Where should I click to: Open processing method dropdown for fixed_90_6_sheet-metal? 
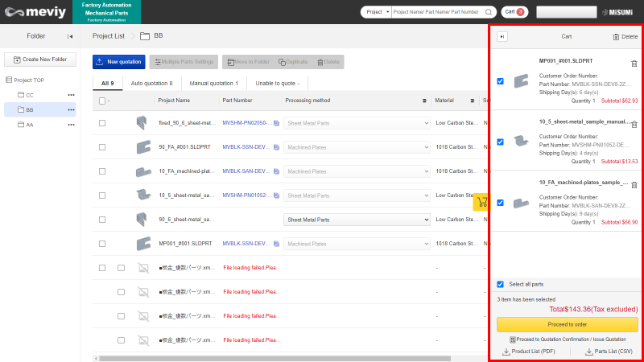point(357,123)
